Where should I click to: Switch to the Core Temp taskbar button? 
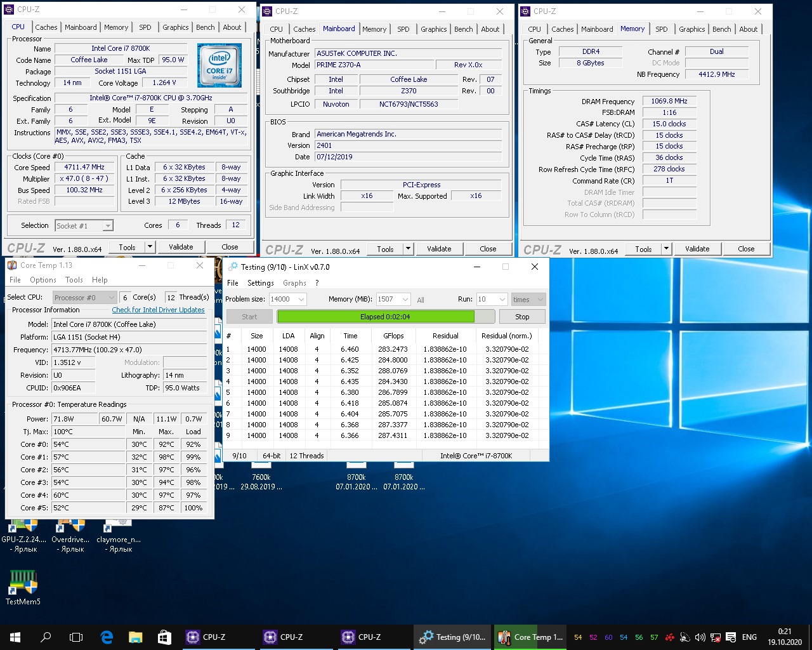click(x=532, y=637)
